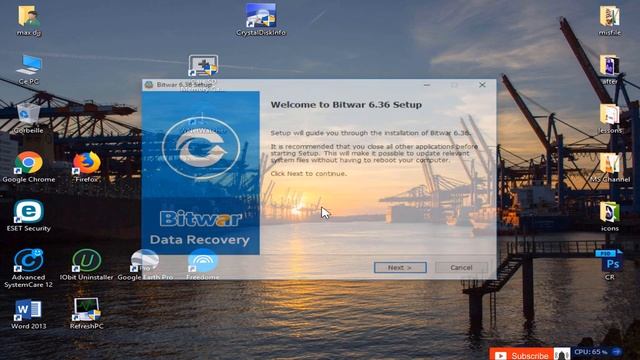Open the RefreshPC shortcut
The height and width of the screenshot is (360, 640).
[87, 313]
